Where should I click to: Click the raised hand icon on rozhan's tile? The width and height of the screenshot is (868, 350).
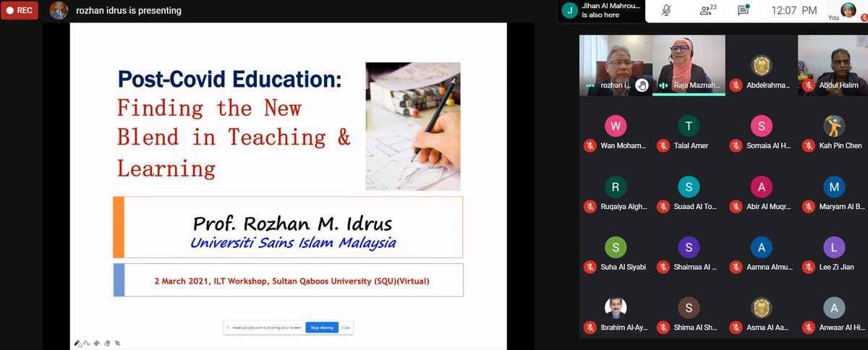642,85
